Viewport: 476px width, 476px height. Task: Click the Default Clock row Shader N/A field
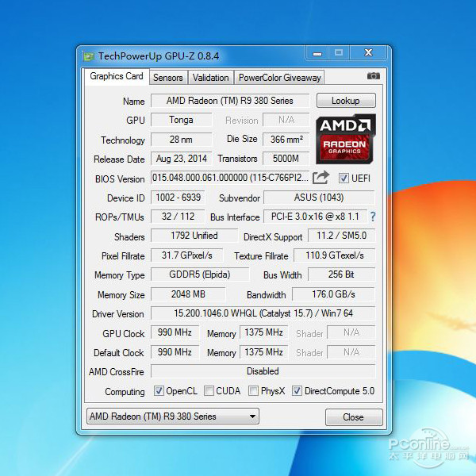pos(351,352)
